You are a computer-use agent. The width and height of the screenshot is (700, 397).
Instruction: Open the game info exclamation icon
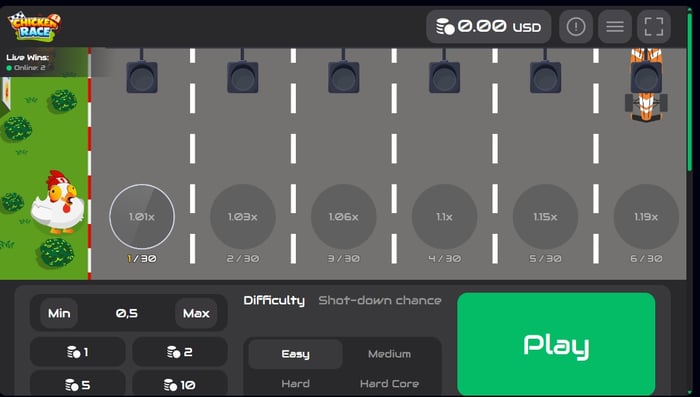point(576,27)
